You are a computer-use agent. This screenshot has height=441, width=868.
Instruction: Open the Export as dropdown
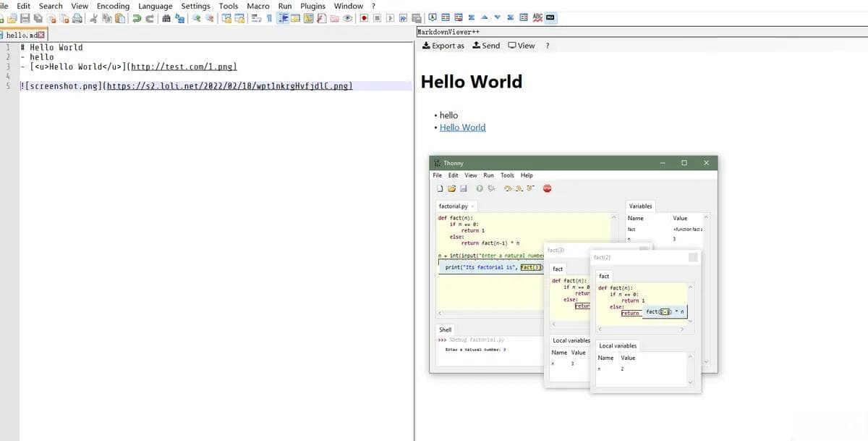443,46
